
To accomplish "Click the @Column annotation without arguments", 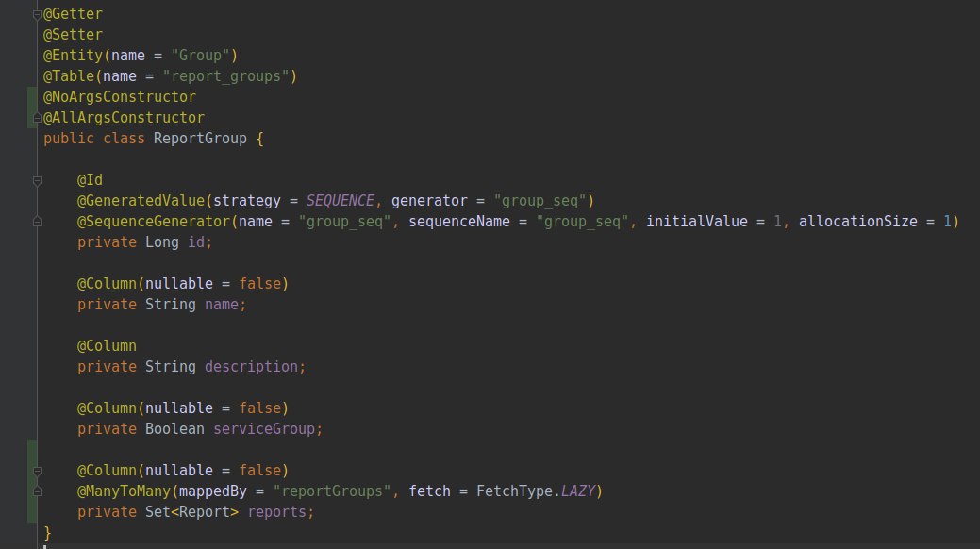I will [x=107, y=346].
